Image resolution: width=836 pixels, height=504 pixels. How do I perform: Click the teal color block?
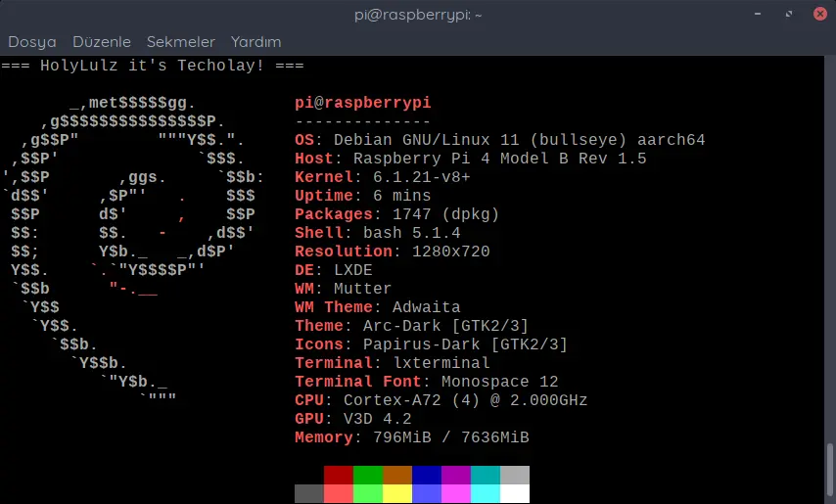pyautogui.click(x=486, y=475)
